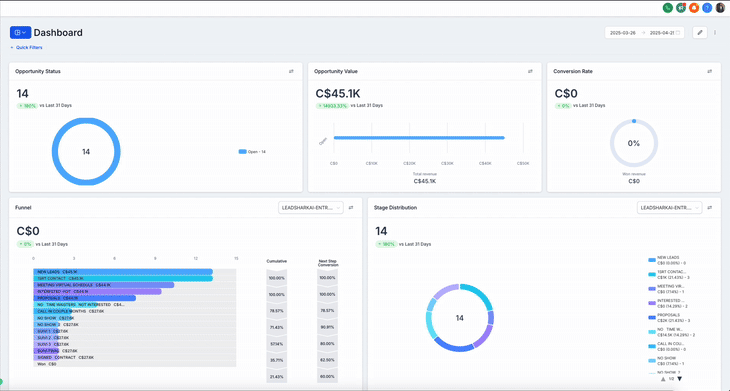Viewport: 730px width, 391px height.
Task: Select INTERESTED HOT funnel bar
Action: pos(97,291)
